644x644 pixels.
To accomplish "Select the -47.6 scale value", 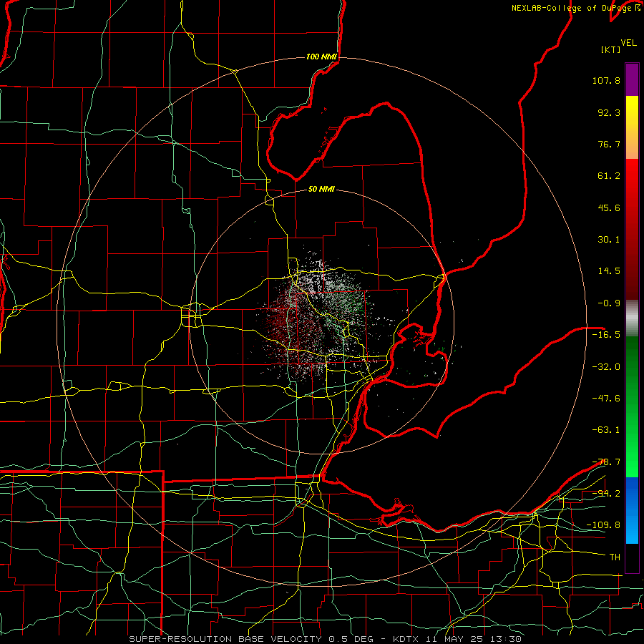I will coord(606,399).
